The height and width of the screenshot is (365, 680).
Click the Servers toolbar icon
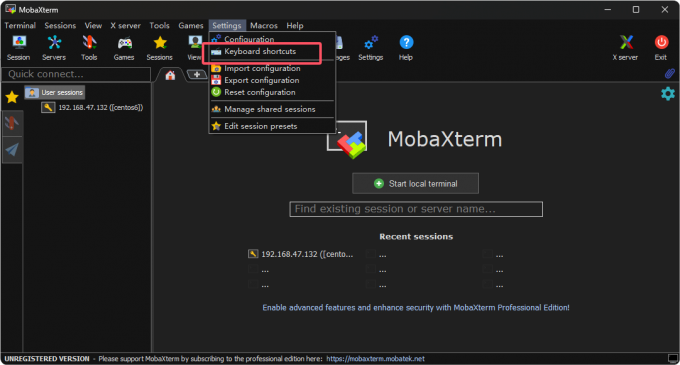[x=54, y=48]
